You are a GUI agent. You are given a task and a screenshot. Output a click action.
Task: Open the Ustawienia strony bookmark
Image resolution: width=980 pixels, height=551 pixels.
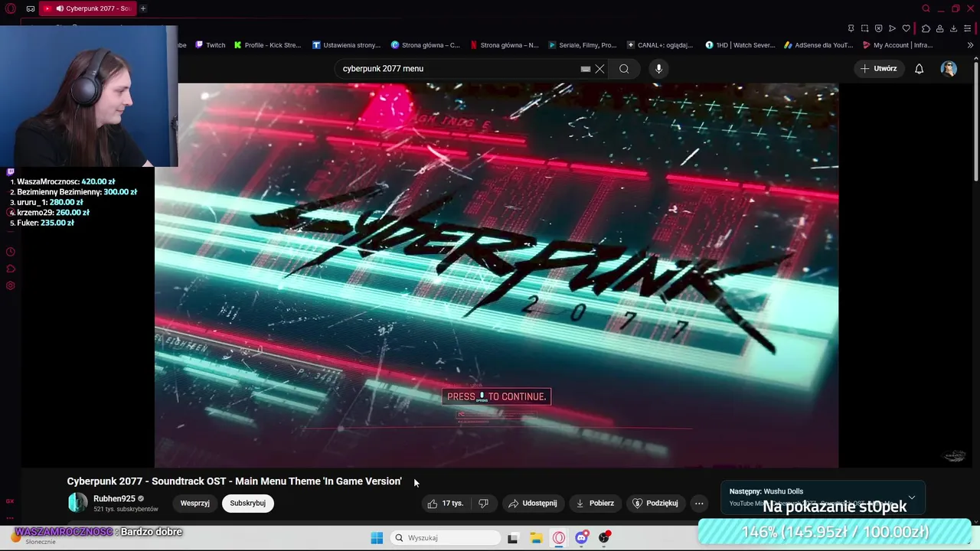point(346,45)
